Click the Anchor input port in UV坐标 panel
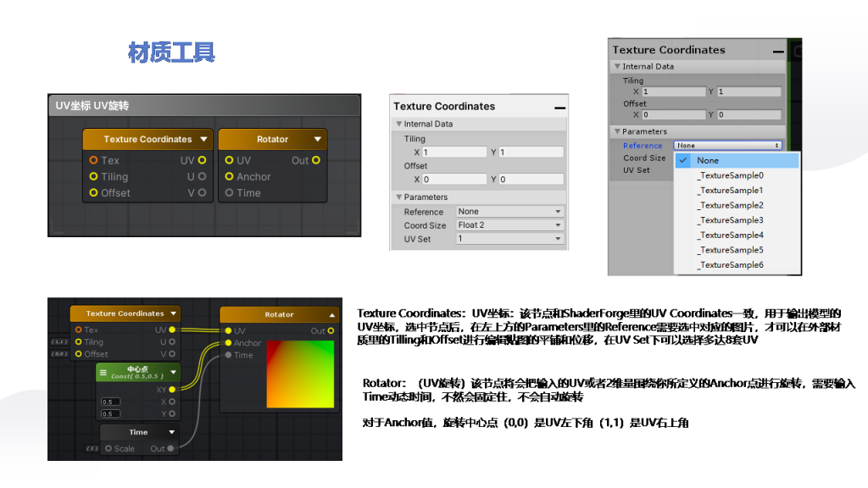Screen dimensions: 868x488 229,176
